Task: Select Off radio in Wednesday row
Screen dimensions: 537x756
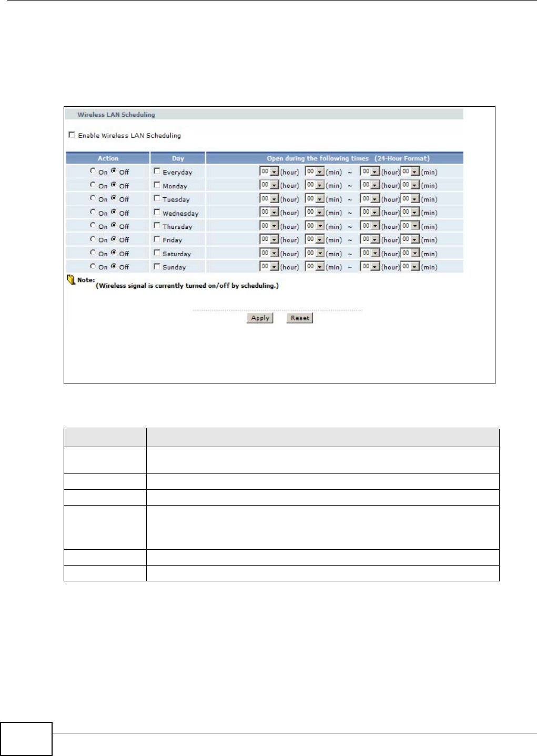Action: pos(114,212)
